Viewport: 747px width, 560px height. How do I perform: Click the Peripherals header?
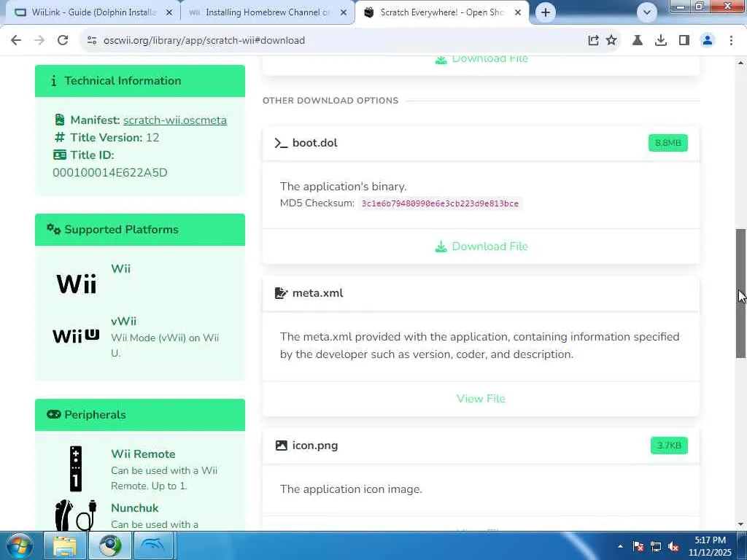pyautogui.click(x=140, y=415)
